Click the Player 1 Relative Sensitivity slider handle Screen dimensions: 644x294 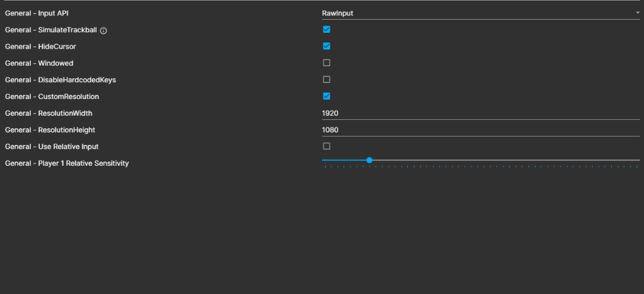coord(370,160)
